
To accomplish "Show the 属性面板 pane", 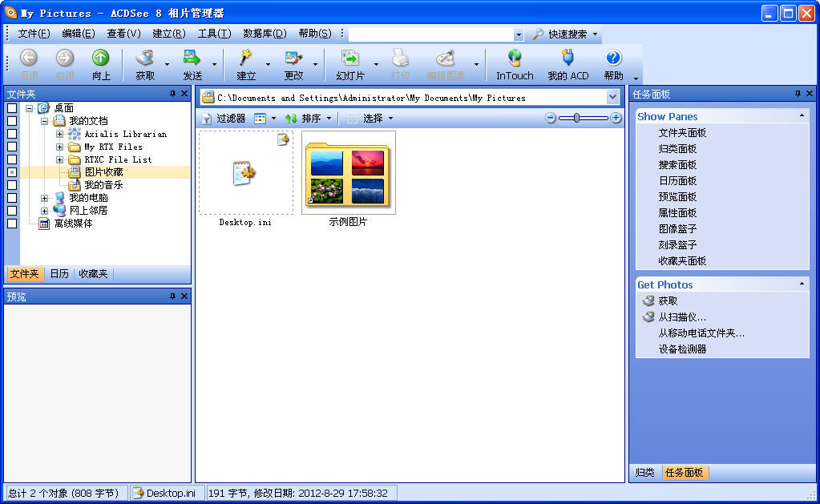I will pyautogui.click(x=677, y=213).
